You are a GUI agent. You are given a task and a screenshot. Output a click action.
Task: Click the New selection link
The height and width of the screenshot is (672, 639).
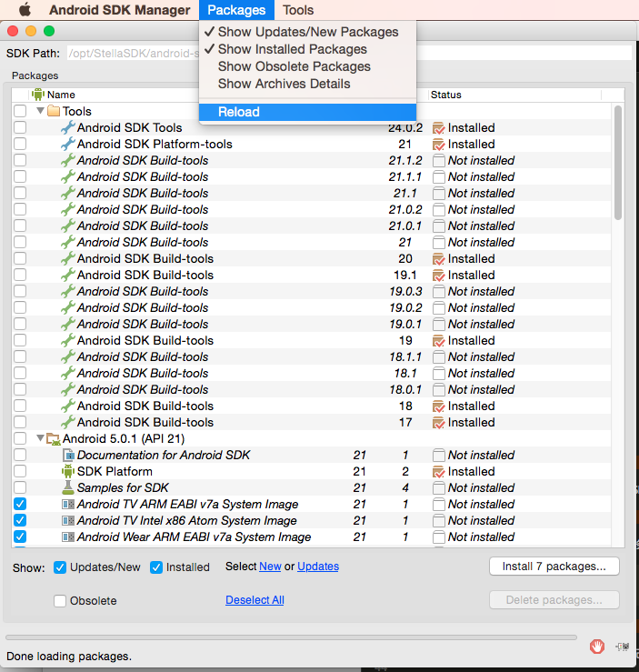[x=270, y=567]
